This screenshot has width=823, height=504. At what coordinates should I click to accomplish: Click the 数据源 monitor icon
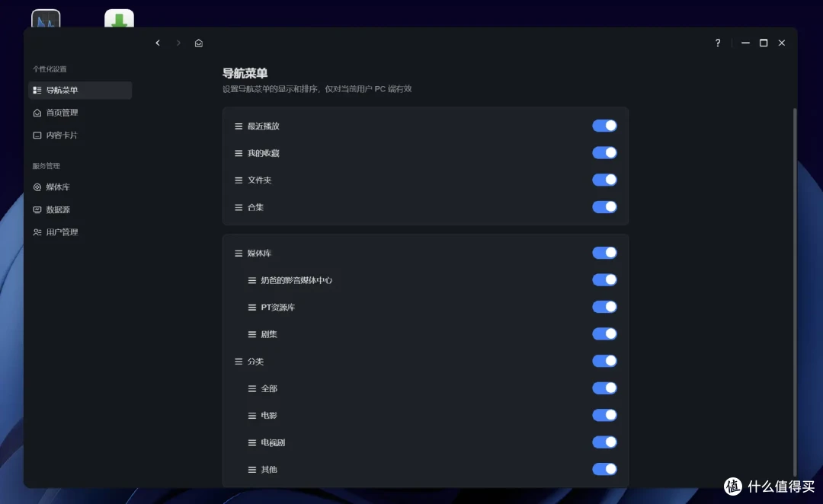coord(37,210)
